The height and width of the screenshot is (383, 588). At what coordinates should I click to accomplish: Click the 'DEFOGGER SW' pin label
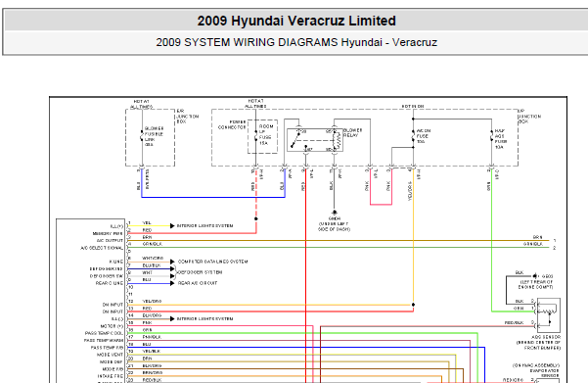106,276
